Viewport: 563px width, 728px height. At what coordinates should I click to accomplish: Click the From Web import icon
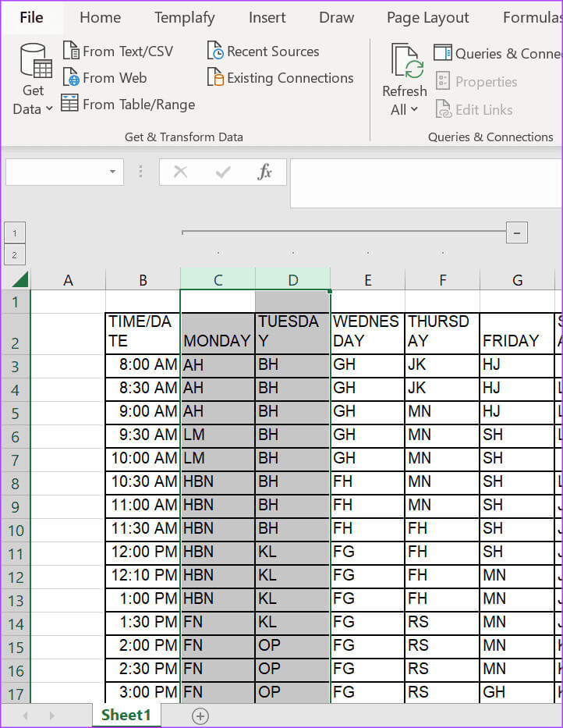pos(71,78)
